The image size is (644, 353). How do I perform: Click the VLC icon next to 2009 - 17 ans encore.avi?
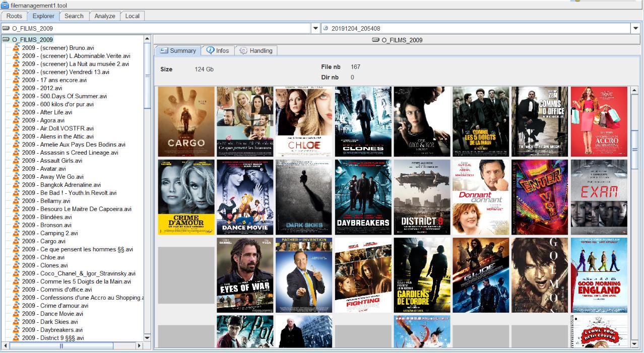(x=16, y=80)
